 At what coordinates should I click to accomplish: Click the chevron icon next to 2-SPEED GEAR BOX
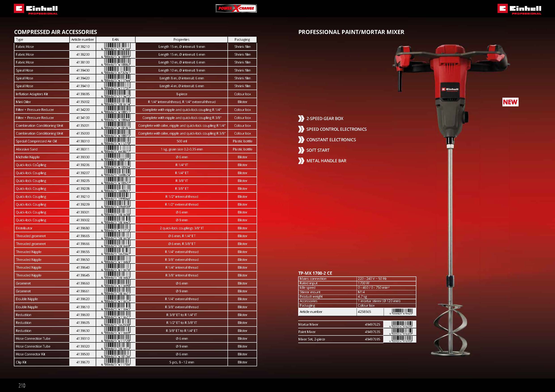301,119
